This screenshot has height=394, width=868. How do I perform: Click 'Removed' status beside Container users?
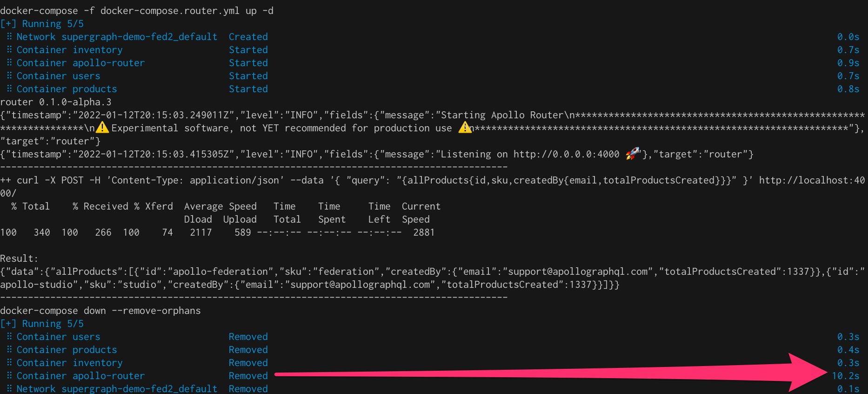tap(248, 337)
